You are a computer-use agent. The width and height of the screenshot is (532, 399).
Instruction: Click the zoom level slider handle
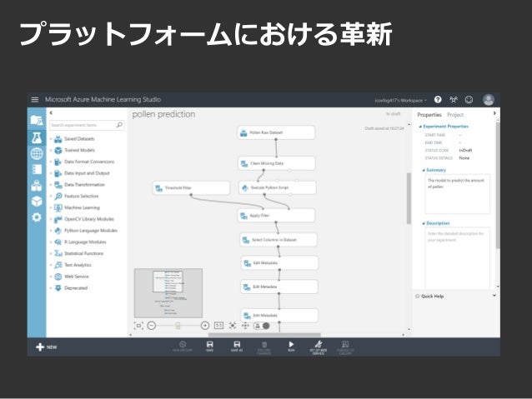178,326
